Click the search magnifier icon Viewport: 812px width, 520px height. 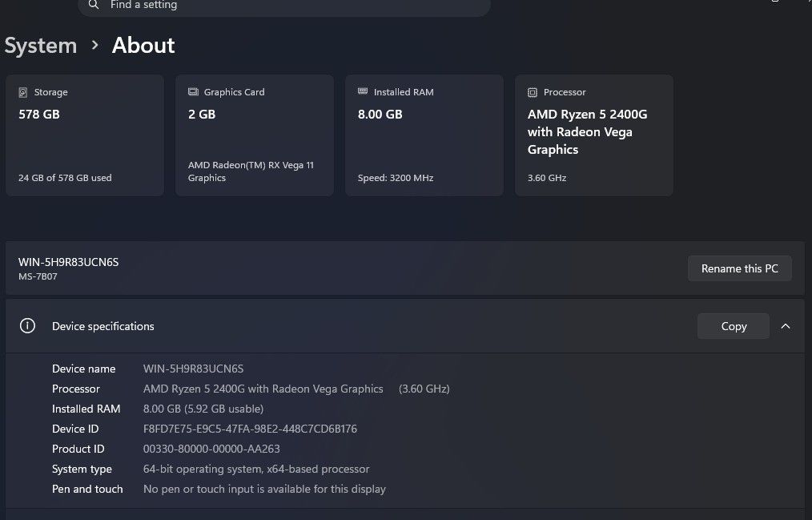[93, 5]
